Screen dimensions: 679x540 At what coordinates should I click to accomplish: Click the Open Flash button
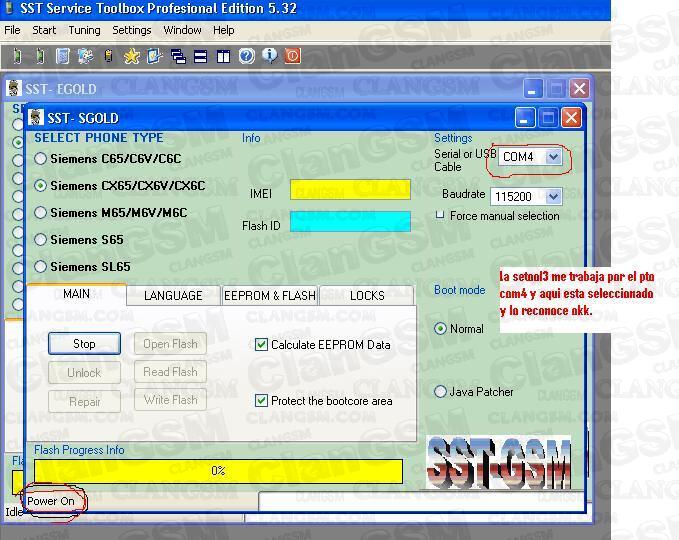(171, 344)
